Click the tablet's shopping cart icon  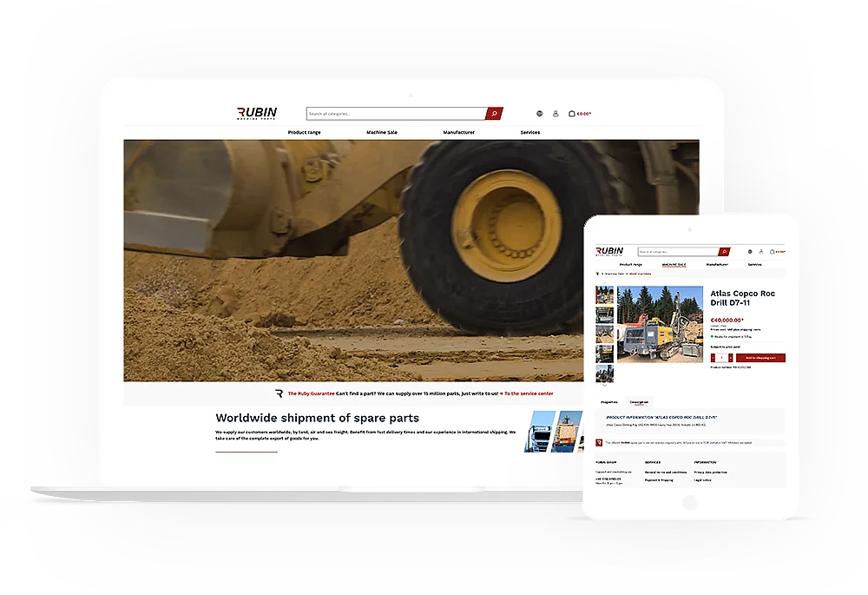772,252
